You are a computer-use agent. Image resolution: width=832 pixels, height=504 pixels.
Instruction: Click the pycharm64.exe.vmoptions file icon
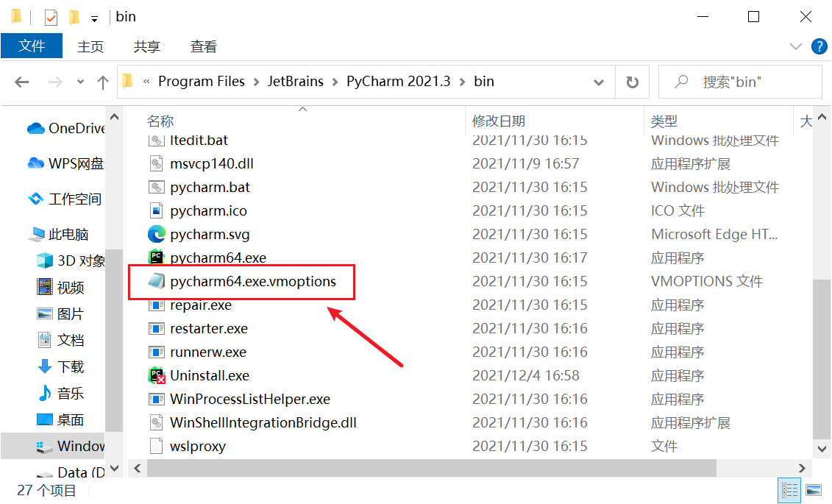pyautogui.click(x=156, y=280)
